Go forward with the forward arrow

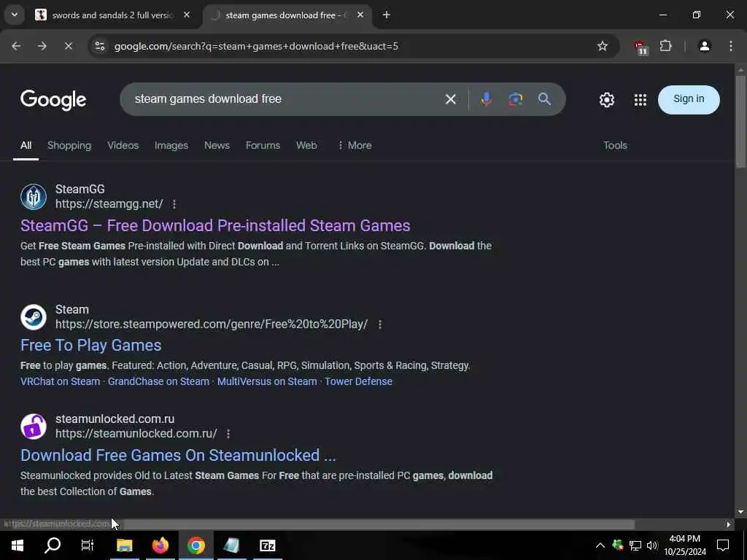tap(42, 46)
